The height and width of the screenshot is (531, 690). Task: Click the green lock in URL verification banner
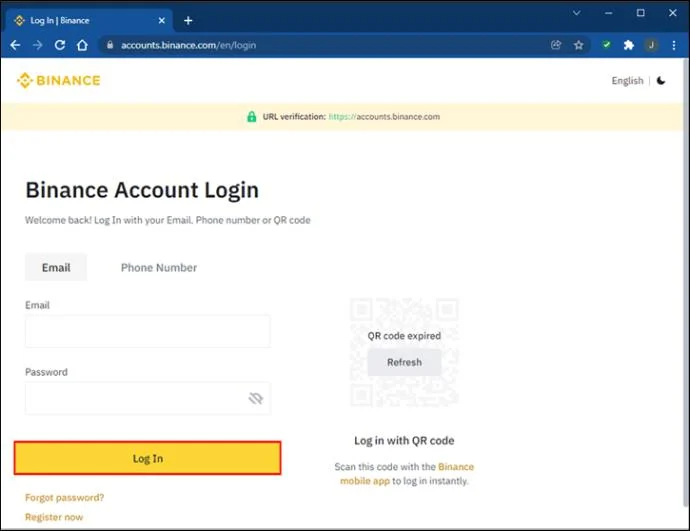(x=252, y=117)
